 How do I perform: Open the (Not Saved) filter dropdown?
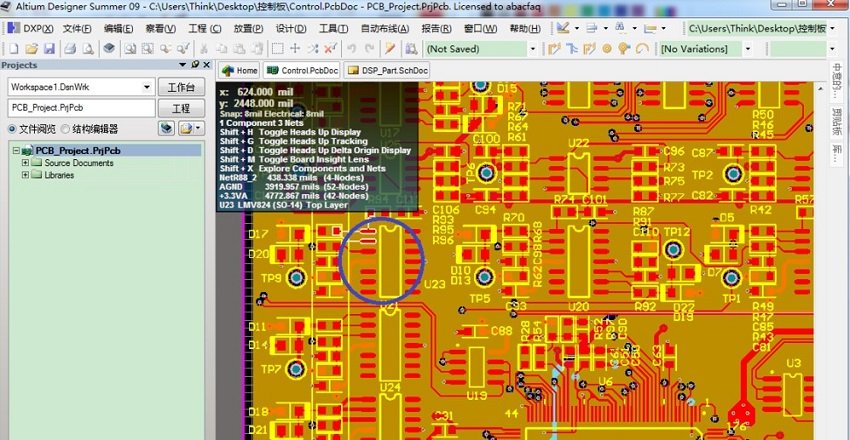click(x=532, y=49)
